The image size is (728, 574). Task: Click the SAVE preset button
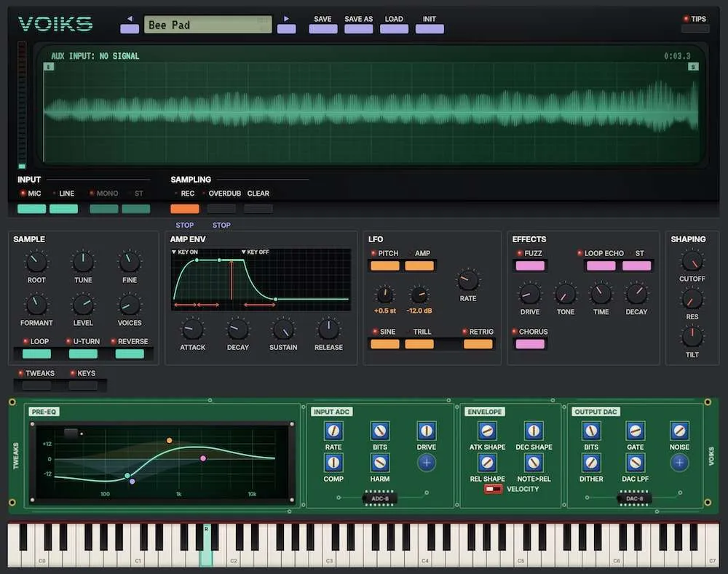coord(323,29)
